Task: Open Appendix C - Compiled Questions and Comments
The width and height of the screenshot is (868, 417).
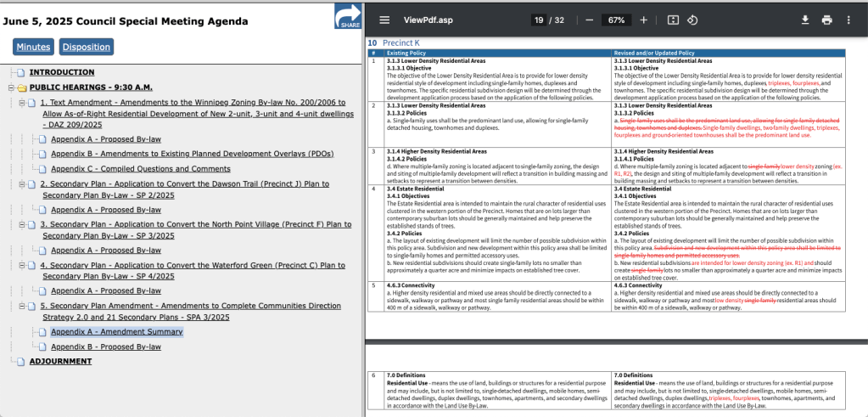Action: tap(140, 169)
